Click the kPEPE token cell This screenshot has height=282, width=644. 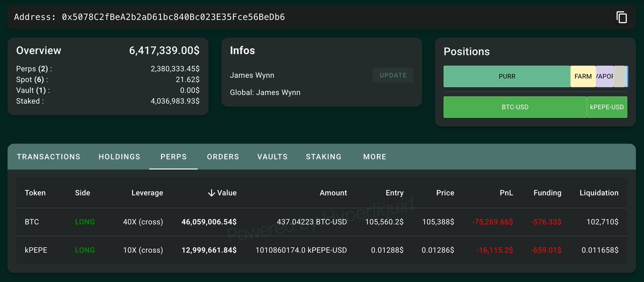point(36,250)
